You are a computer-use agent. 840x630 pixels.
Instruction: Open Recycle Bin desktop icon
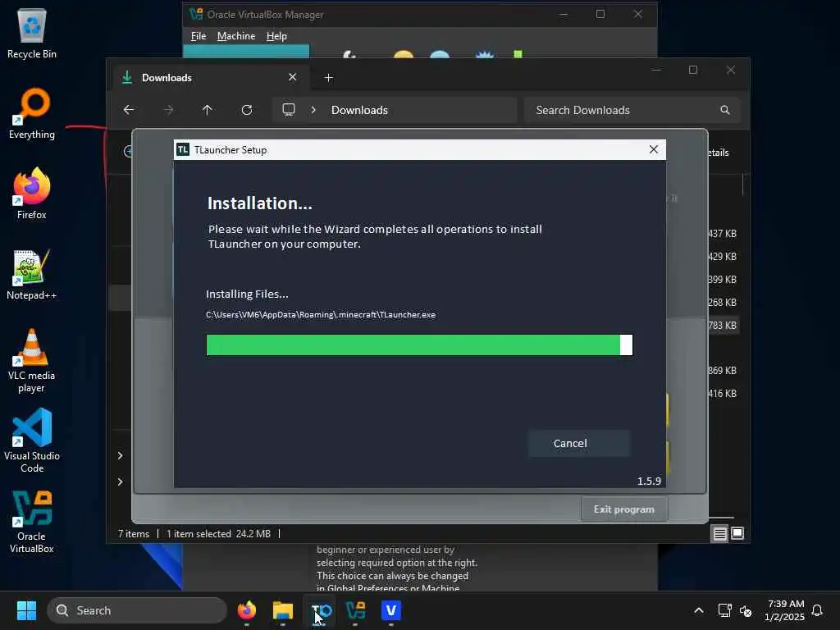tap(32, 33)
